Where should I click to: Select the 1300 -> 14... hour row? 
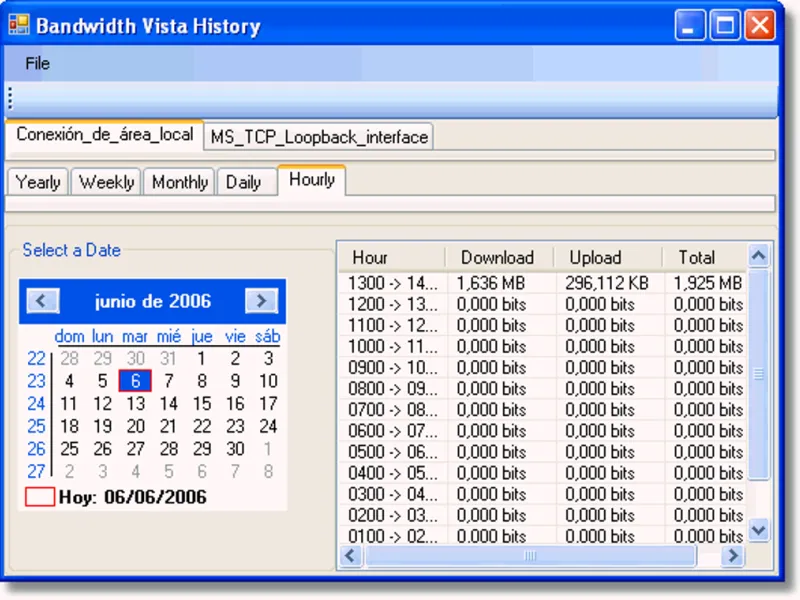pos(542,283)
